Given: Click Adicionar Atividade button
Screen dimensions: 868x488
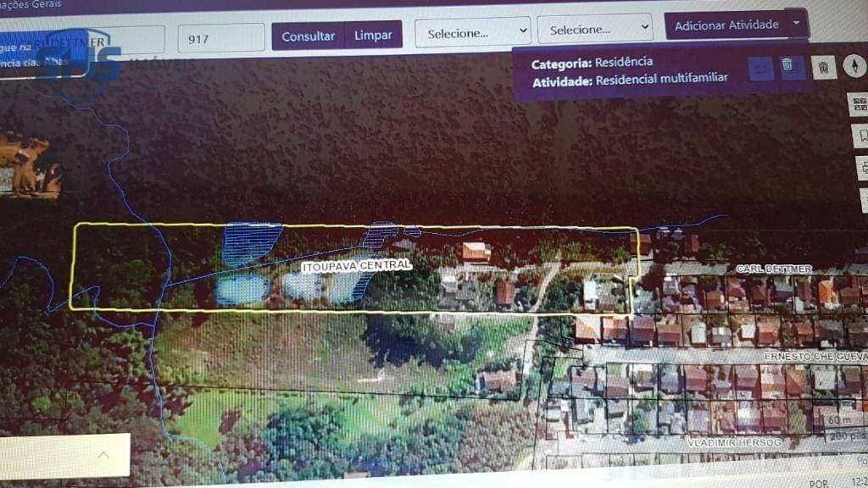Looking at the screenshot, I should pos(726,25).
